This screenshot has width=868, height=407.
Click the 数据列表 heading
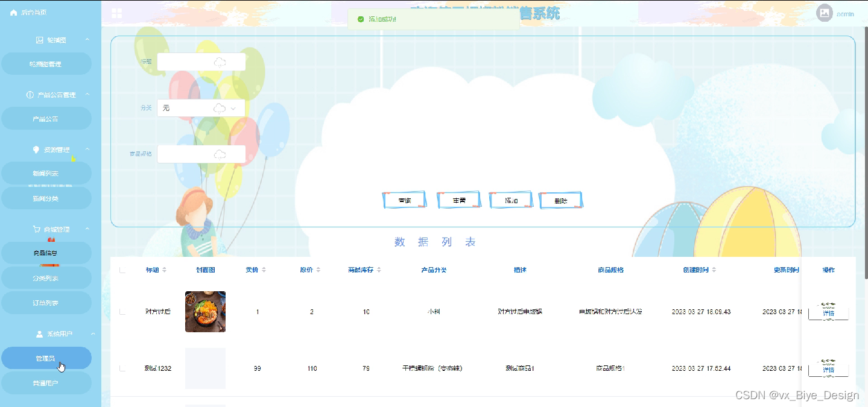click(x=435, y=242)
